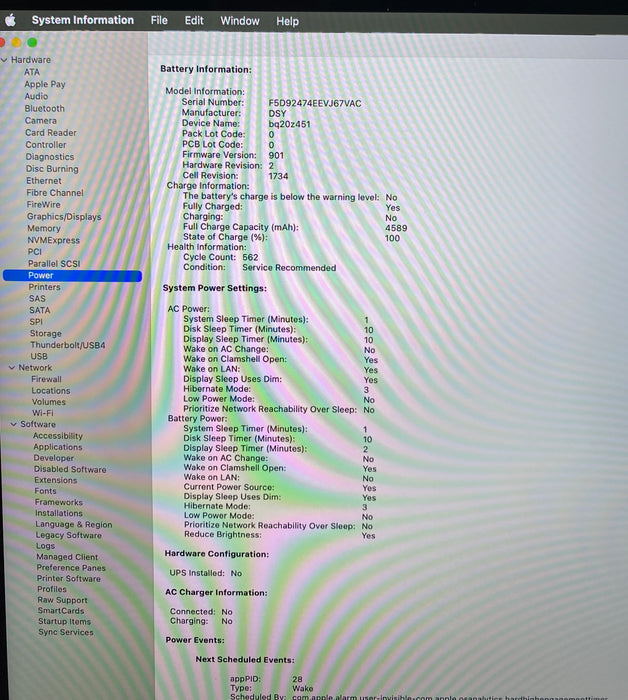The image size is (628, 700).
Task: Select Extensions under Software
Action: coord(56,480)
